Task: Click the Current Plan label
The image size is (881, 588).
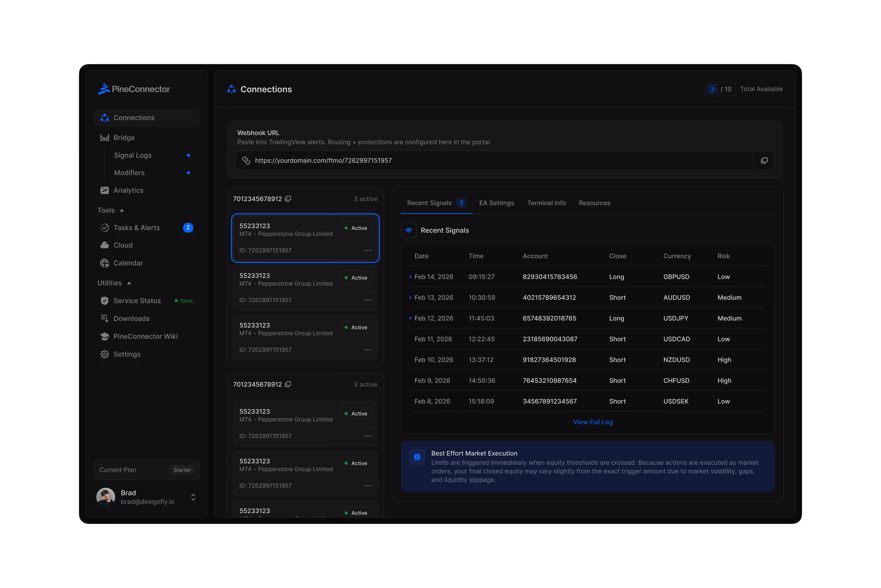Action: point(118,470)
